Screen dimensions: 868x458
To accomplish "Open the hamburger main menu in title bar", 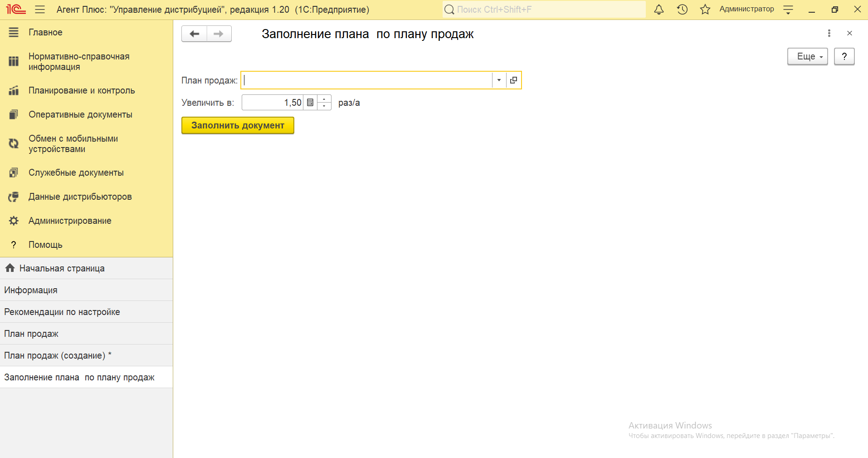I will (x=40, y=10).
